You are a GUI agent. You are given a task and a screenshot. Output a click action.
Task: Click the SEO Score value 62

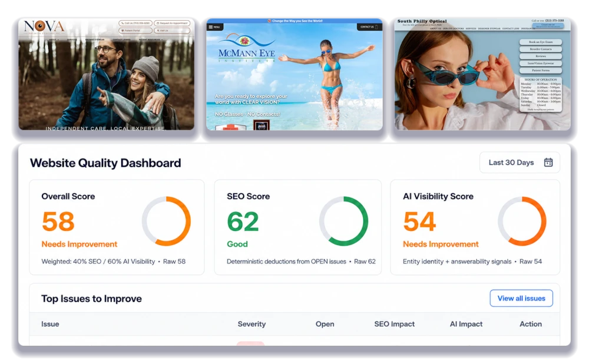pyautogui.click(x=243, y=221)
